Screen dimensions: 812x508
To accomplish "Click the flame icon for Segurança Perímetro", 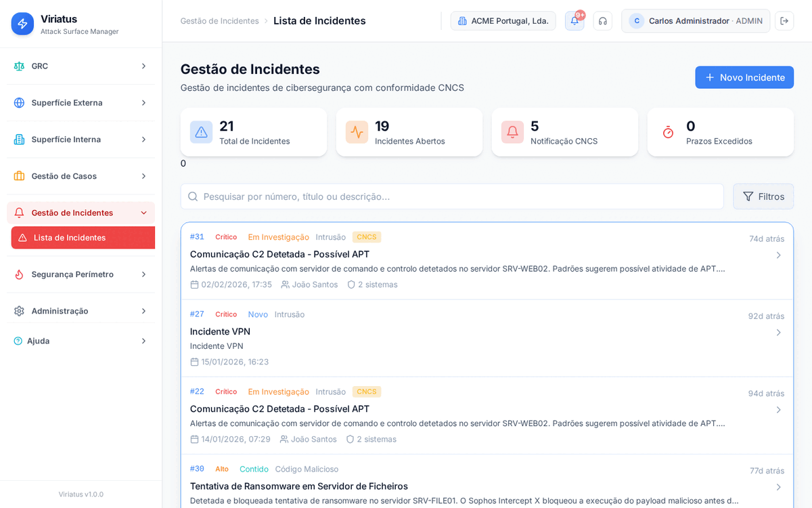I will 18,274.
